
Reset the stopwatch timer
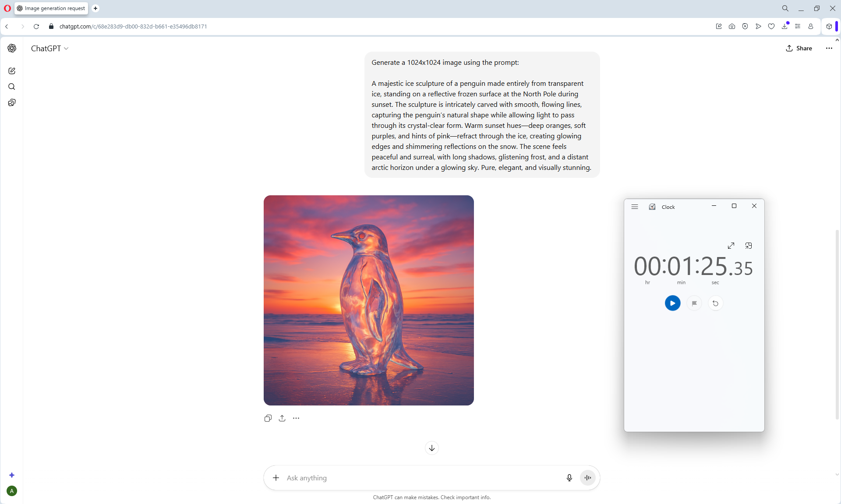[x=715, y=303]
